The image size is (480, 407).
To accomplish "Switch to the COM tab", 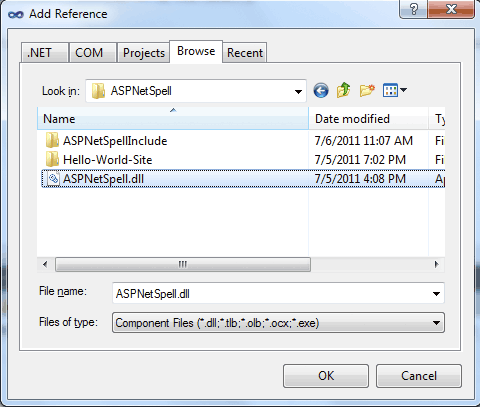I will (x=93, y=53).
